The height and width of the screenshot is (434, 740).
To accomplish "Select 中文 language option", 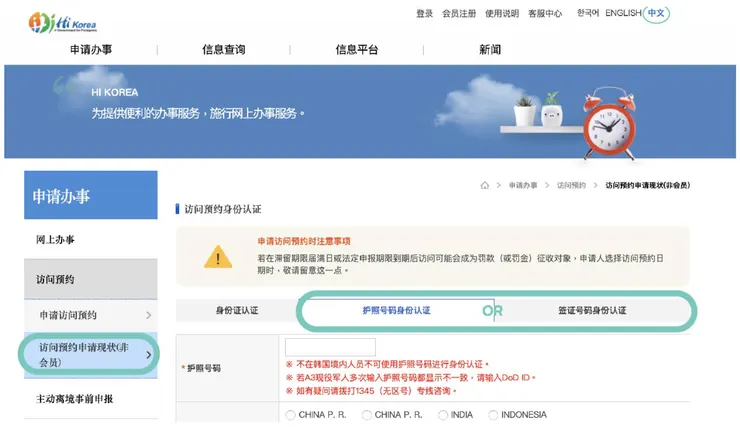I will pyautogui.click(x=656, y=13).
